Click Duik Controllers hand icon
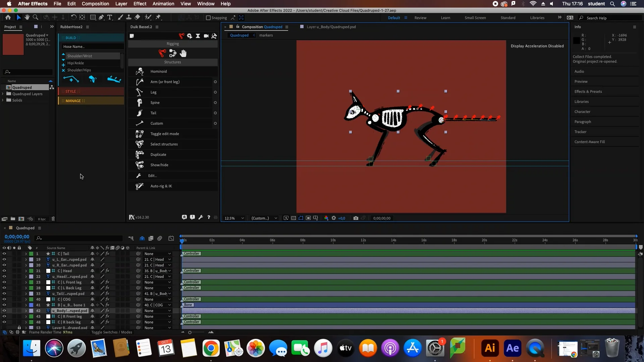The image size is (644, 362). point(183,53)
